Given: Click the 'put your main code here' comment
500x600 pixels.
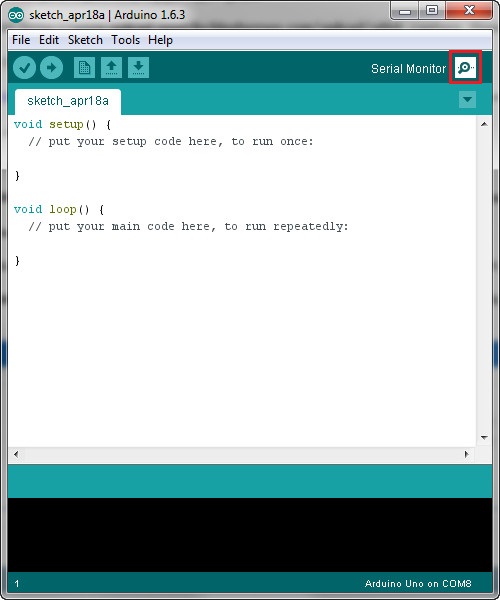Looking at the screenshot, I should point(188,227).
